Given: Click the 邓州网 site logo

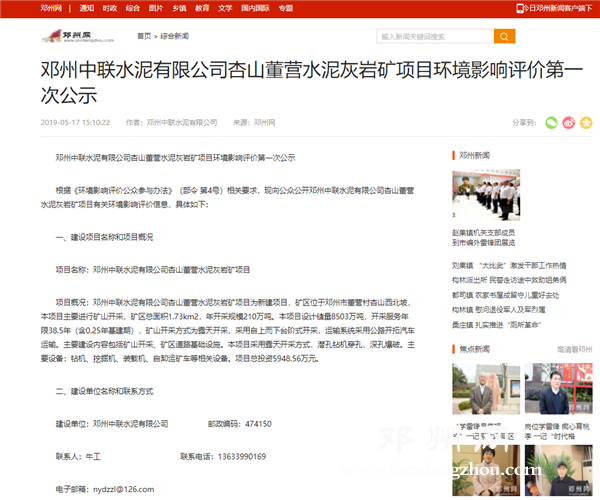Looking at the screenshot, I should (x=78, y=36).
